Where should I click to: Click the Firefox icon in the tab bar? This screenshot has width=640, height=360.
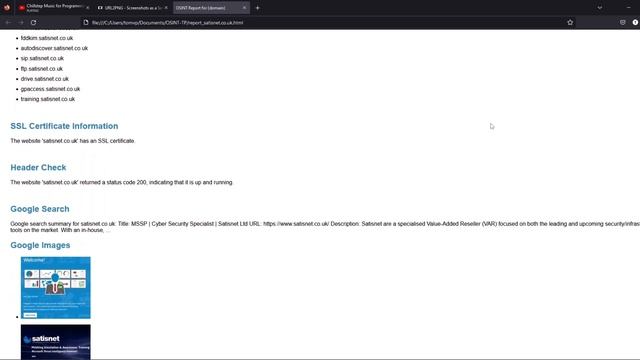pyautogui.click(x=7, y=7)
